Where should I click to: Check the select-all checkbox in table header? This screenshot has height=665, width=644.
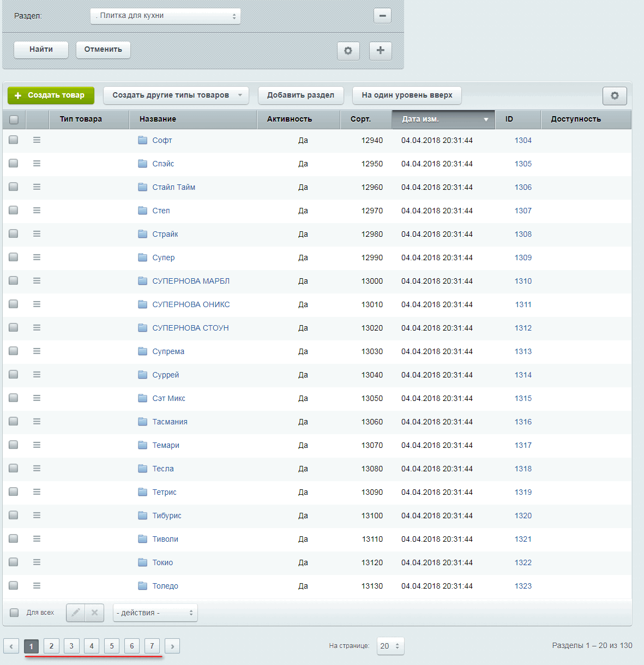(x=14, y=119)
